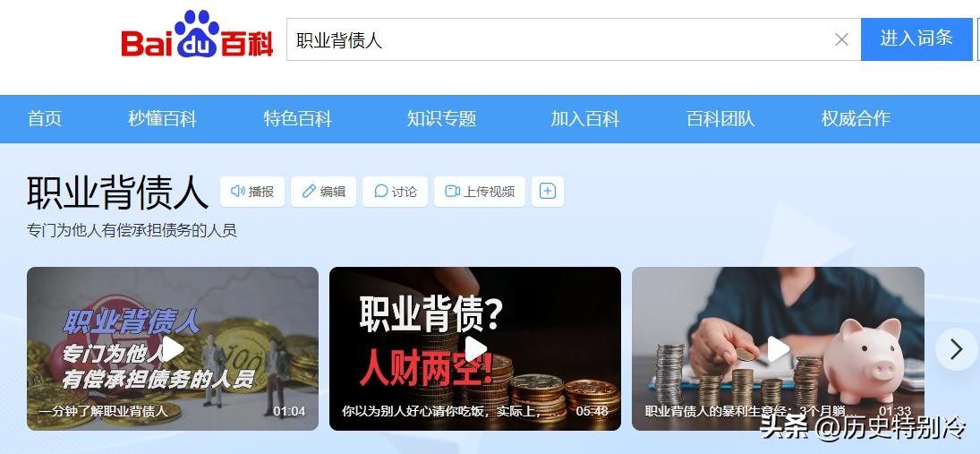The image size is (980, 454).
Task: Show next videos with the right chevron arrow
Action: (x=956, y=349)
